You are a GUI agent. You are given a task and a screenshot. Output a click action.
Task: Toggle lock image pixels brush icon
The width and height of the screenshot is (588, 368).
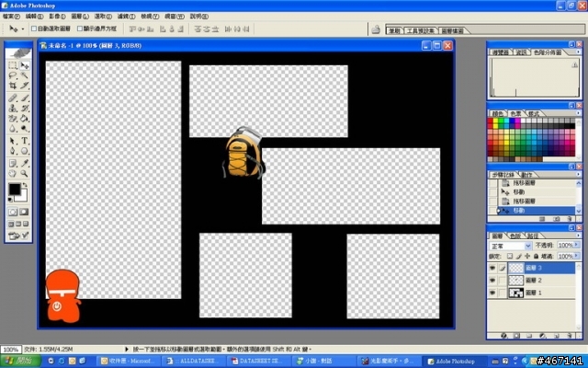[518, 256]
